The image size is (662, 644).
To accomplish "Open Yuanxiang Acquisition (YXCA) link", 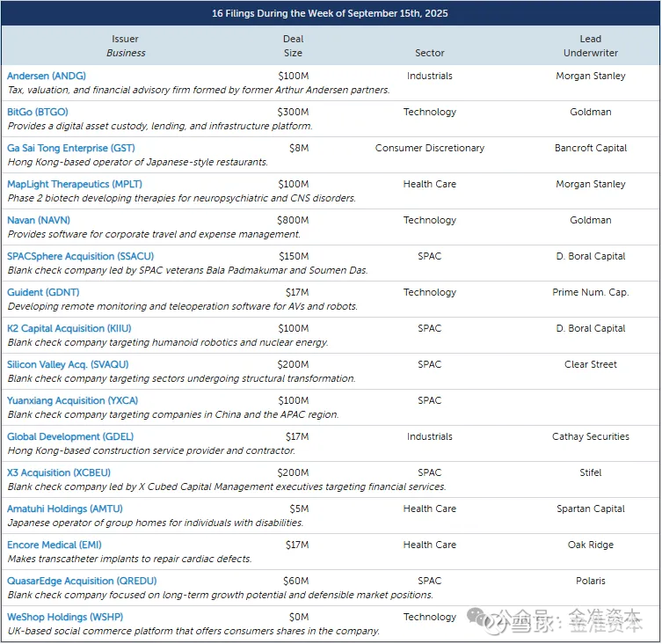I will (73, 400).
